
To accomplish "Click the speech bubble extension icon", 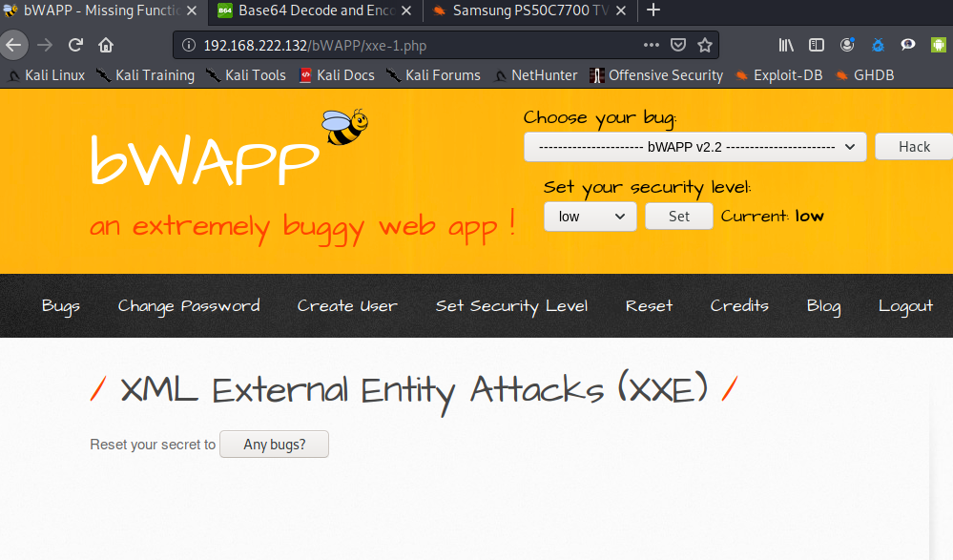I will click(908, 45).
